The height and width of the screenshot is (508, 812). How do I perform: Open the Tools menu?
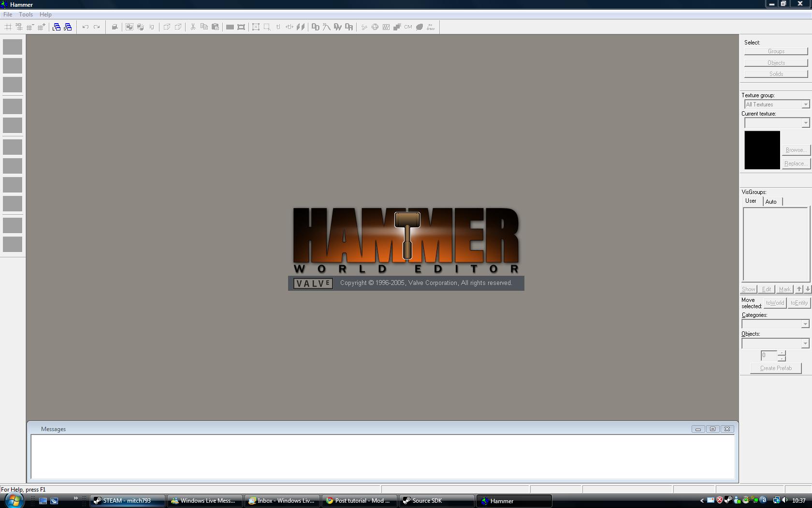[26, 15]
